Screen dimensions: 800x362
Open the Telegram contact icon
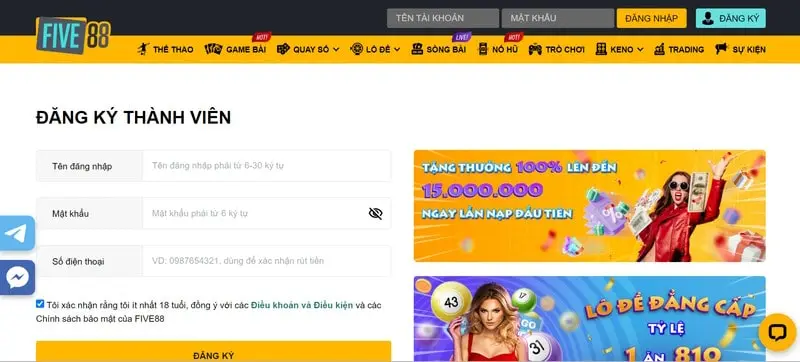[17, 233]
